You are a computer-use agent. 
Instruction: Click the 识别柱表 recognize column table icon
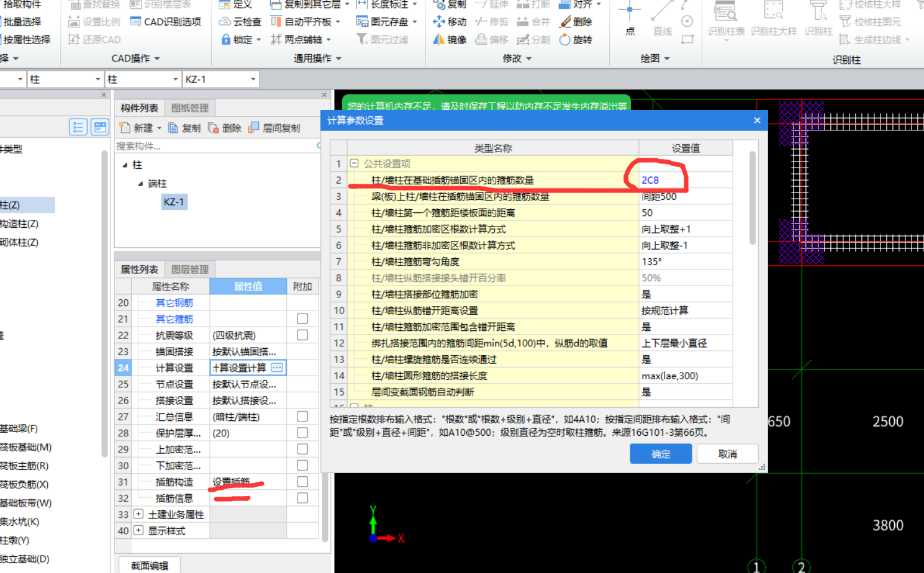pos(725,11)
